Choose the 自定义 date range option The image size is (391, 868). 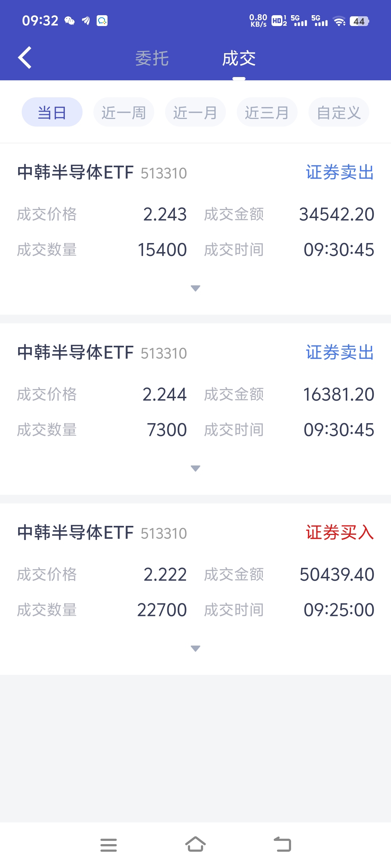(339, 112)
